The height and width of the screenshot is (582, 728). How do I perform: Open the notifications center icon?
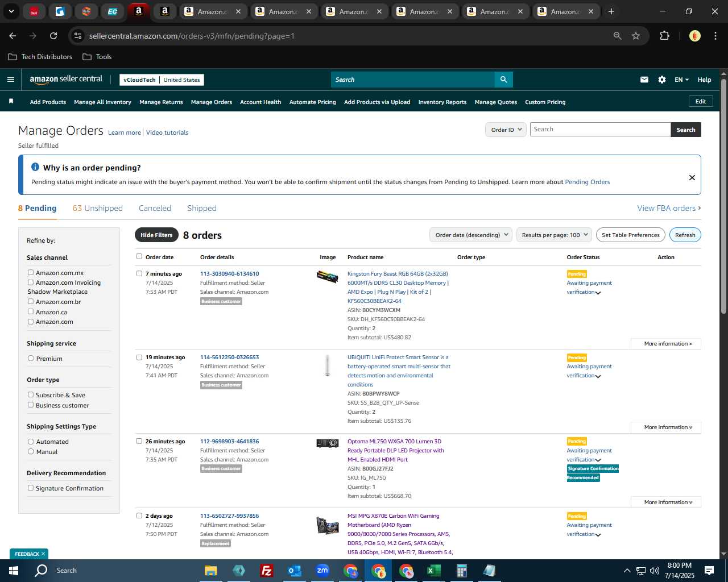709,571
